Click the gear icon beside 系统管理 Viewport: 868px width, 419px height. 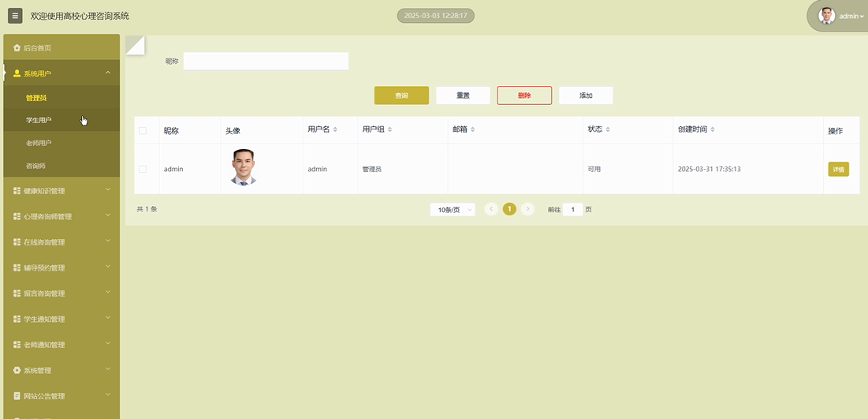click(x=17, y=370)
